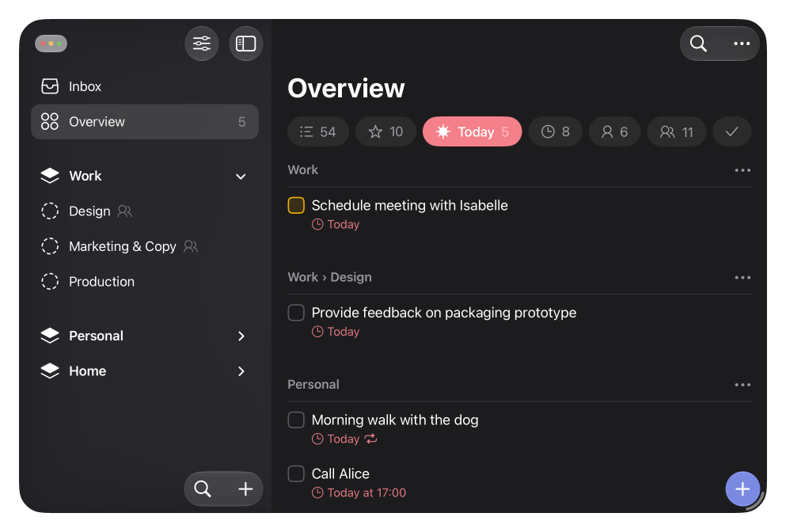Click shared people icon beside Marketing & Copy
The height and width of the screenshot is (532, 786).
coord(191,246)
